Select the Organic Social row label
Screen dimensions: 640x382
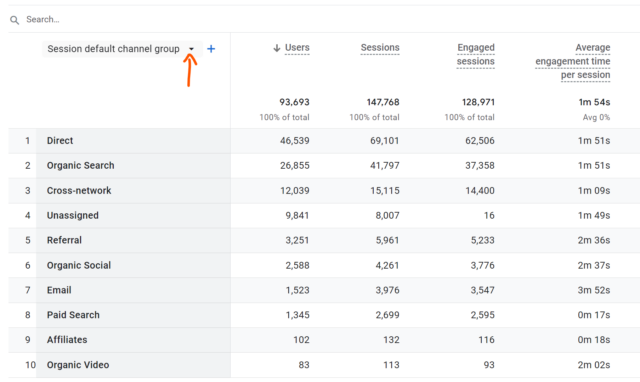click(x=79, y=266)
